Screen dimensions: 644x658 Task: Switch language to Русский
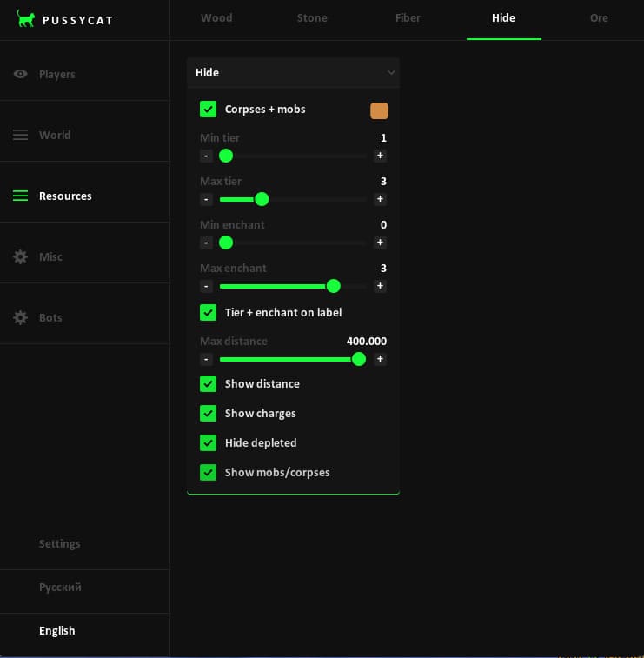click(x=60, y=587)
